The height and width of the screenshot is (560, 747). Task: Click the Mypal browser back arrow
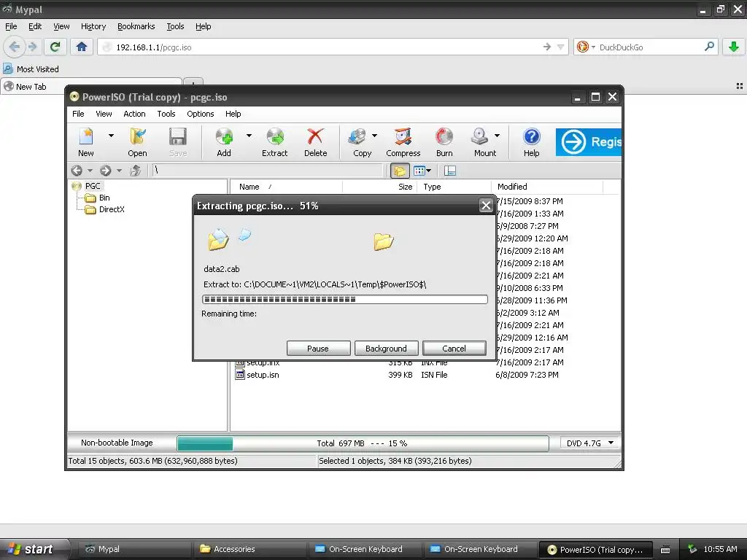(x=15, y=47)
